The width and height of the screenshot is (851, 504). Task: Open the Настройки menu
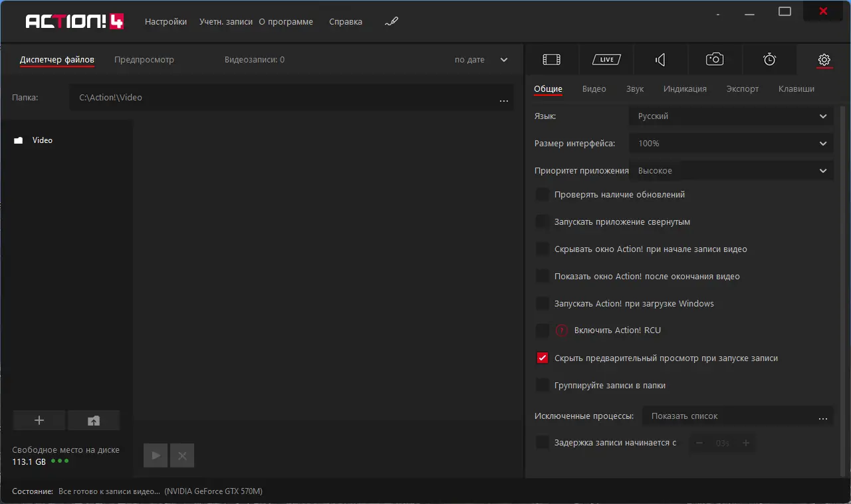point(166,22)
